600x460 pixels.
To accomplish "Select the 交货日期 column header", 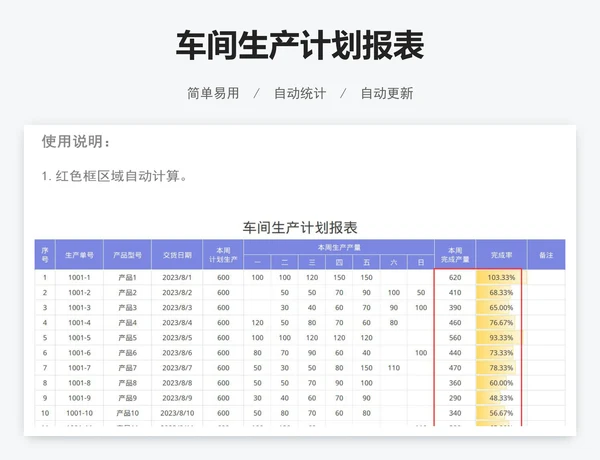I will [177, 255].
